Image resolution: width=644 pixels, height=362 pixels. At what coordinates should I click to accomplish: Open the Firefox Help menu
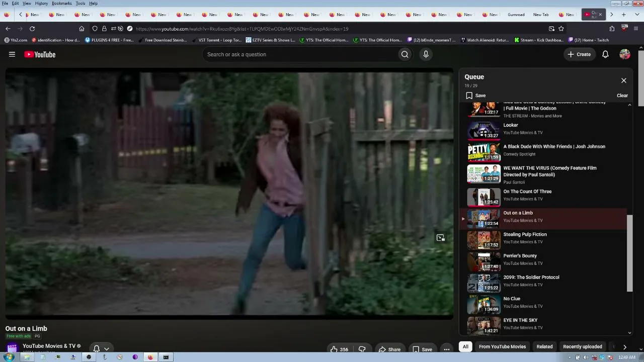93,4
